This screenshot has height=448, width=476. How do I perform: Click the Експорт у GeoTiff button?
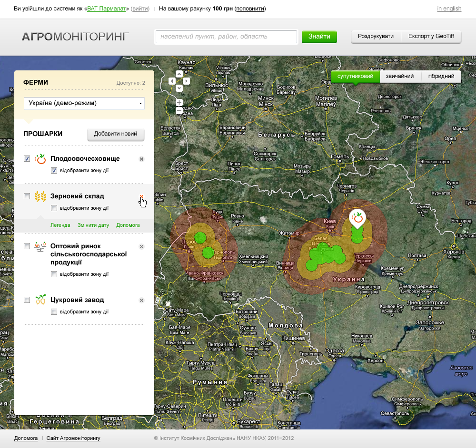click(431, 37)
